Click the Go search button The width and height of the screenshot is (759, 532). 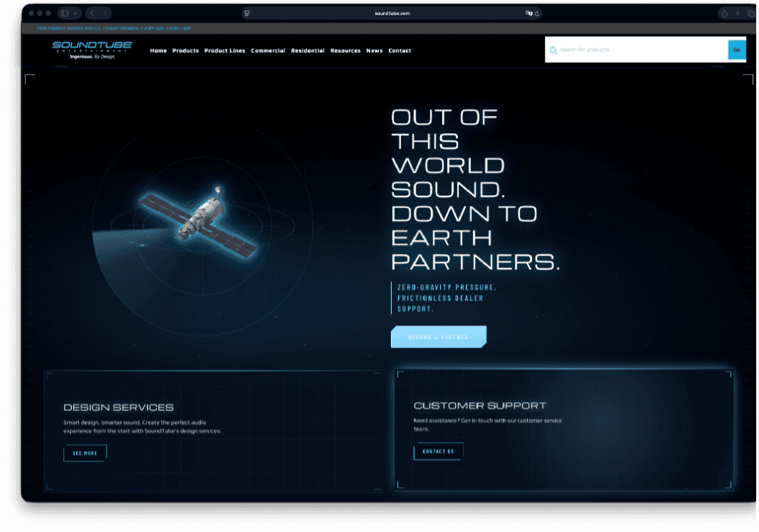pos(737,50)
